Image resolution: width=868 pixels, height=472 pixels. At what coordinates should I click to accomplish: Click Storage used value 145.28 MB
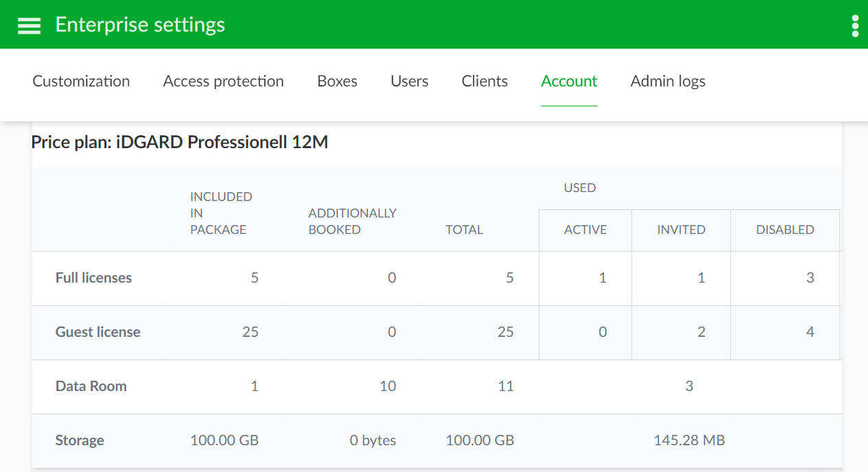(x=689, y=440)
